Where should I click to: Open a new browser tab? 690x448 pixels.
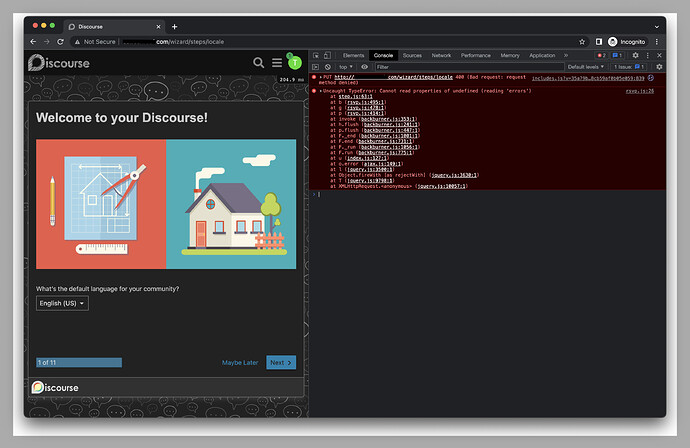pyautogui.click(x=174, y=27)
